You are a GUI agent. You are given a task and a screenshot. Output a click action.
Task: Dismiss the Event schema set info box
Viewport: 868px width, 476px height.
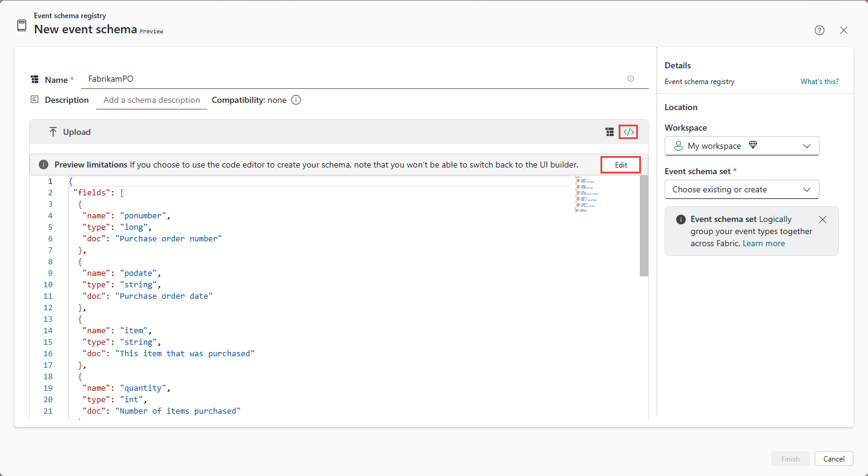[822, 220]
